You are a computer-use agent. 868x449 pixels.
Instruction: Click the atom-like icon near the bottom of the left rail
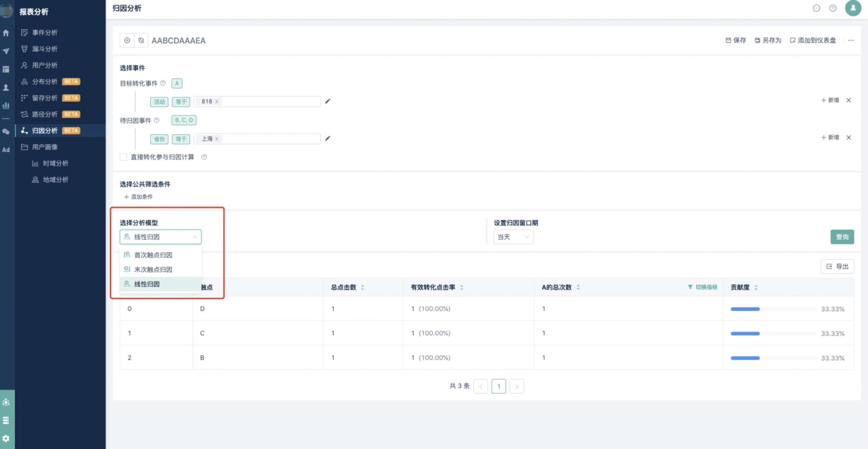click(x=6, y=402)
